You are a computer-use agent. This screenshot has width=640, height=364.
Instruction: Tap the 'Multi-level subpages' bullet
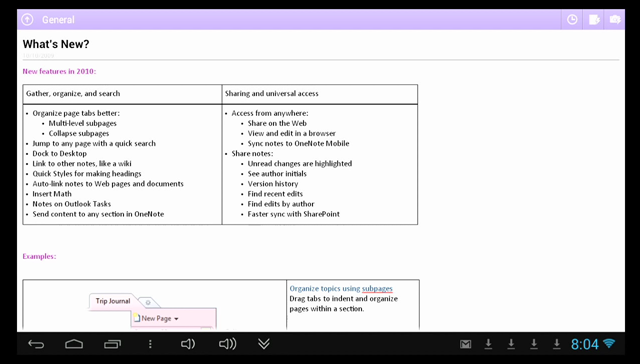point(82,123)
